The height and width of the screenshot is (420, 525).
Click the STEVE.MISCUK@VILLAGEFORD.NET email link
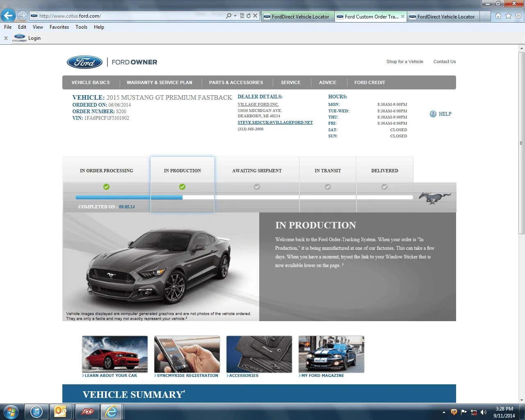pos(275,123)
